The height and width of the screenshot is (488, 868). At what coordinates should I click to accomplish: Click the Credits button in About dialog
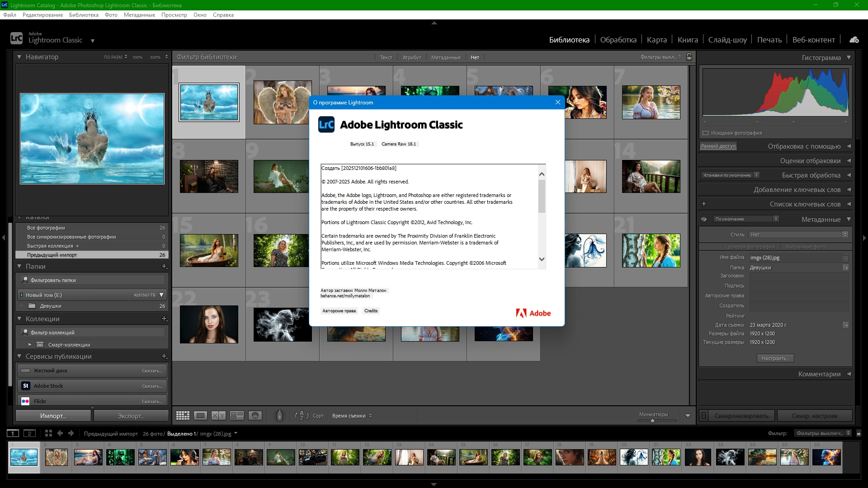(x=371, y=311)
